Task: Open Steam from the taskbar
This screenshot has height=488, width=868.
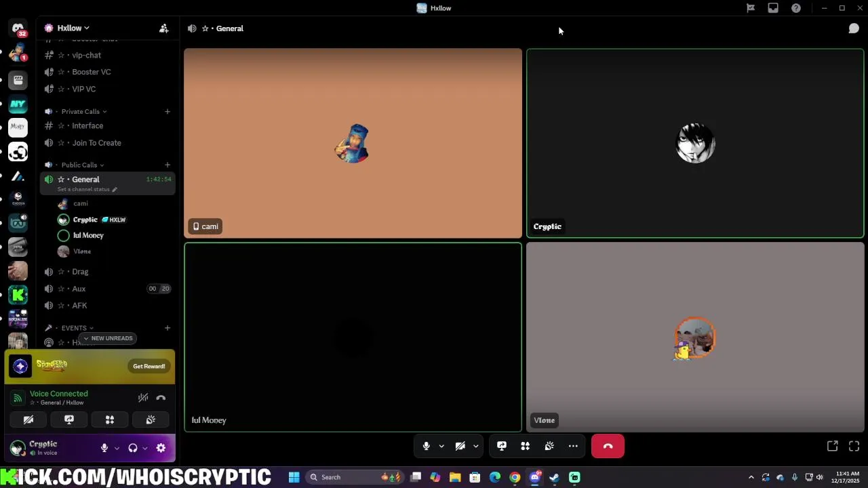Action: (554, 477)
